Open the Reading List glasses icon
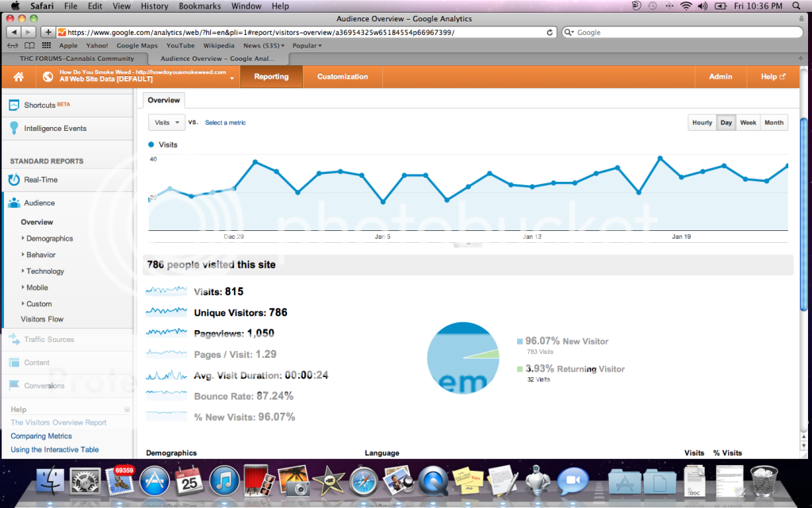Image resolution: width=812 pixels, height=508 pixels. [12, 45]
